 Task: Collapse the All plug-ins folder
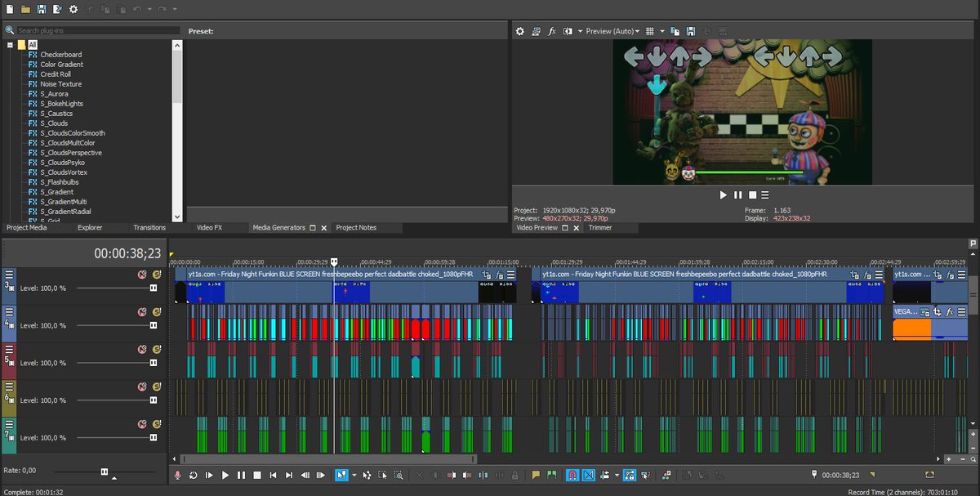click(11, 45)
